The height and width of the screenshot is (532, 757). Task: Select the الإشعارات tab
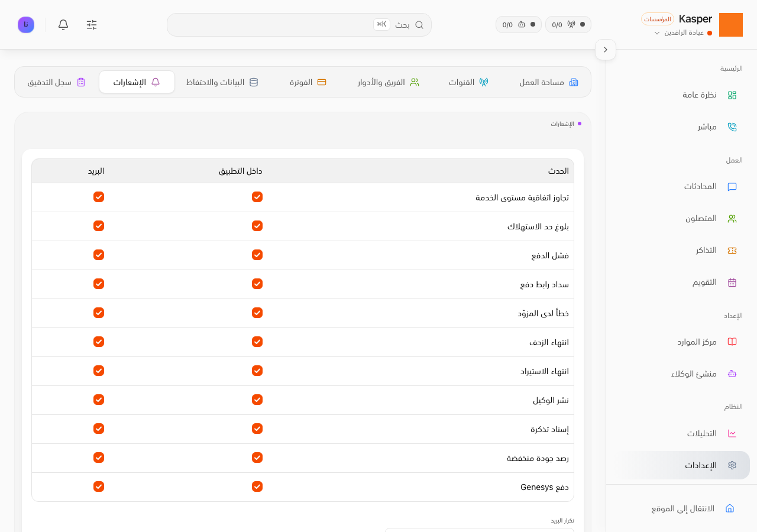pos(137,82)
